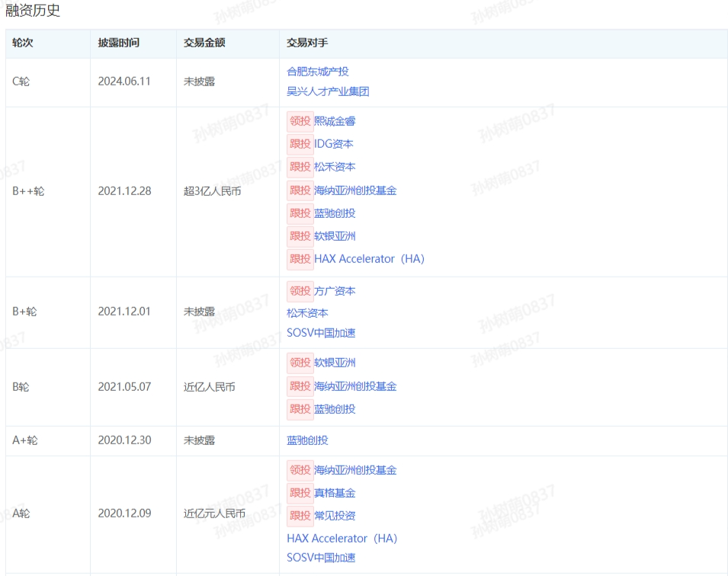Open the 合肥东城产投 investor link

317,72
